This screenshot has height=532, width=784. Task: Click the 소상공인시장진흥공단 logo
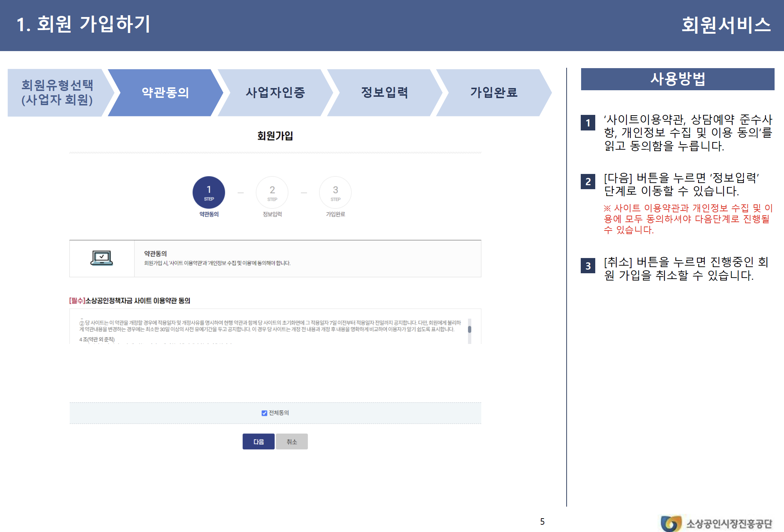716,523
